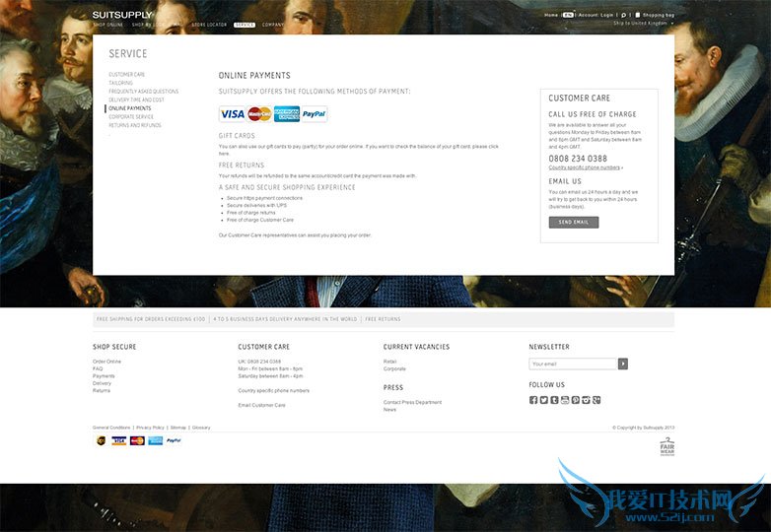Open the Fair Wear Foundation logo
Viewport: 771px width, 532px height.
[x=667, y=447]
